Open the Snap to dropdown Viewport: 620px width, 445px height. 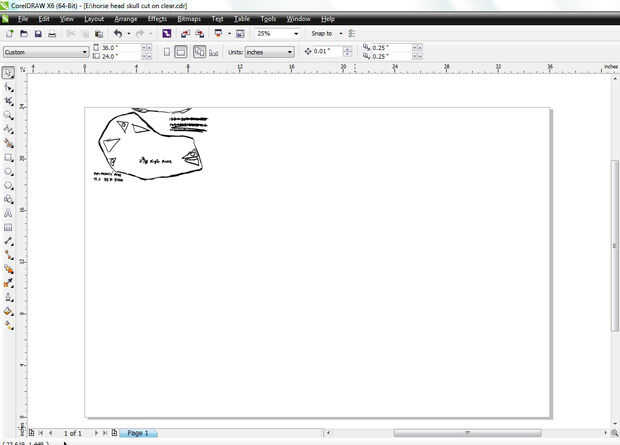tap(341, 34)
